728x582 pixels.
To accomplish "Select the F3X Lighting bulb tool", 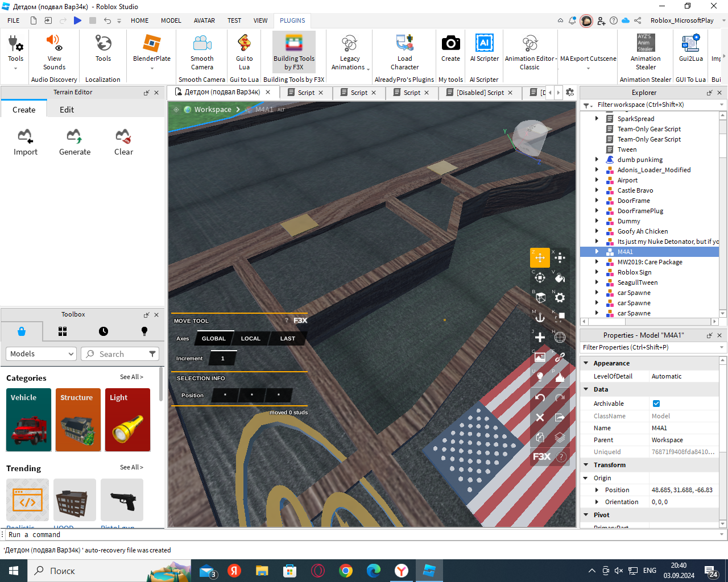I will (540, 377).
